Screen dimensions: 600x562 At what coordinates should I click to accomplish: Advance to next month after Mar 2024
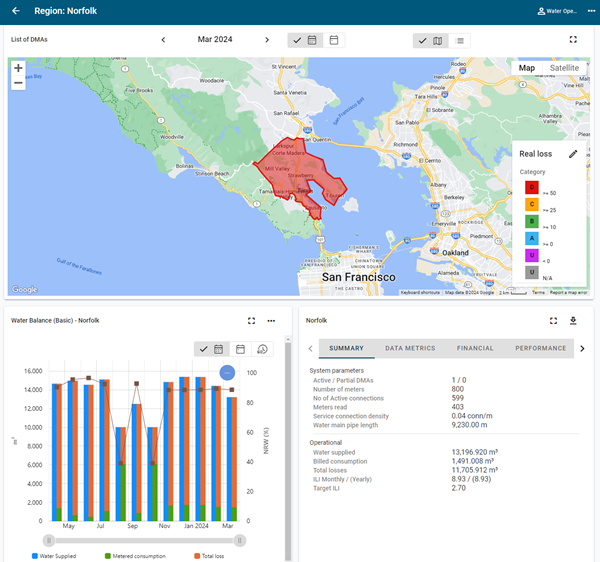pyautogui.click(x=267, y=39)
